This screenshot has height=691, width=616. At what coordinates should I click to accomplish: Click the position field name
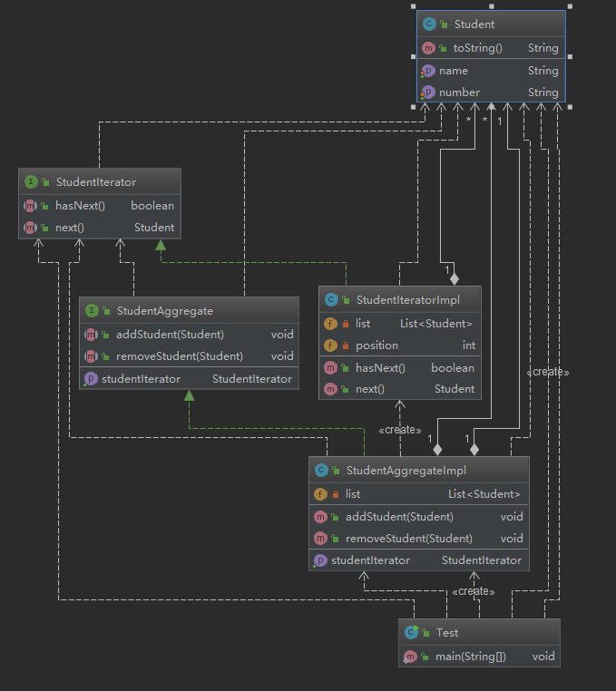point(377,345)
